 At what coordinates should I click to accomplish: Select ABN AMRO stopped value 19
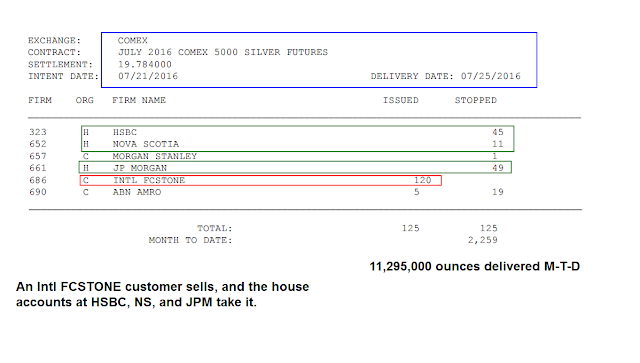point(498,192)
